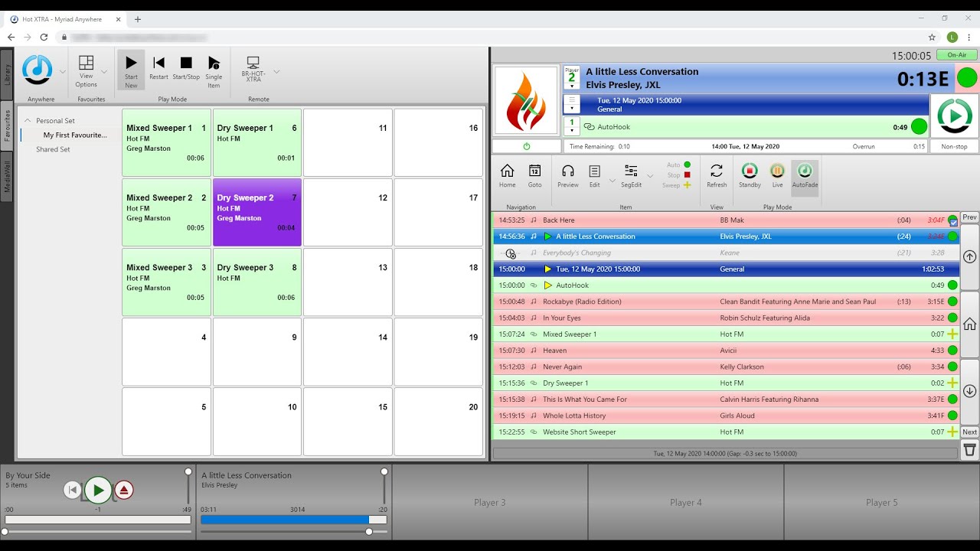The height and width of the screenshot is (551, 980).
Task: Click the BR-HOT-XTRA remote icon
Action: click(x=253, y=69)
